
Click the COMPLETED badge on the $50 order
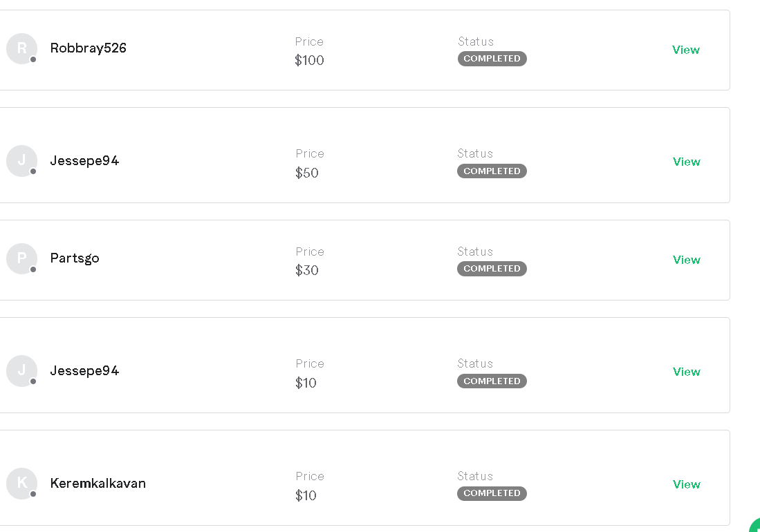click(492, 171)
